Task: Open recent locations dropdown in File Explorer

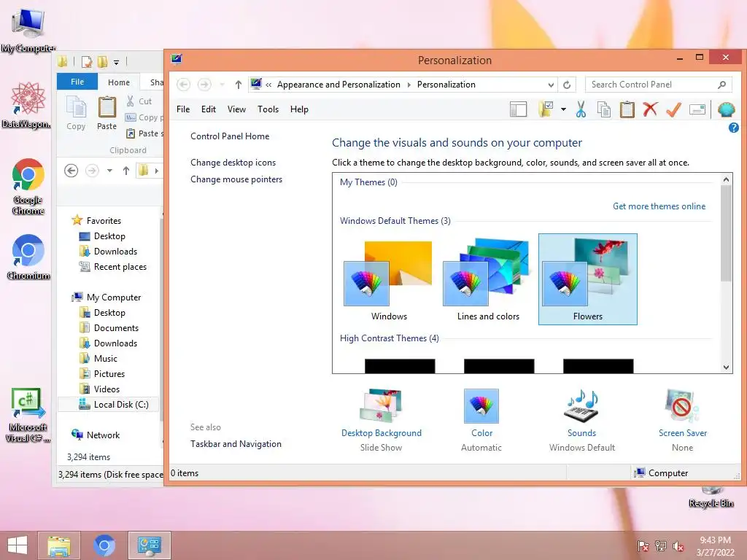Action: (x=109, y=171)
